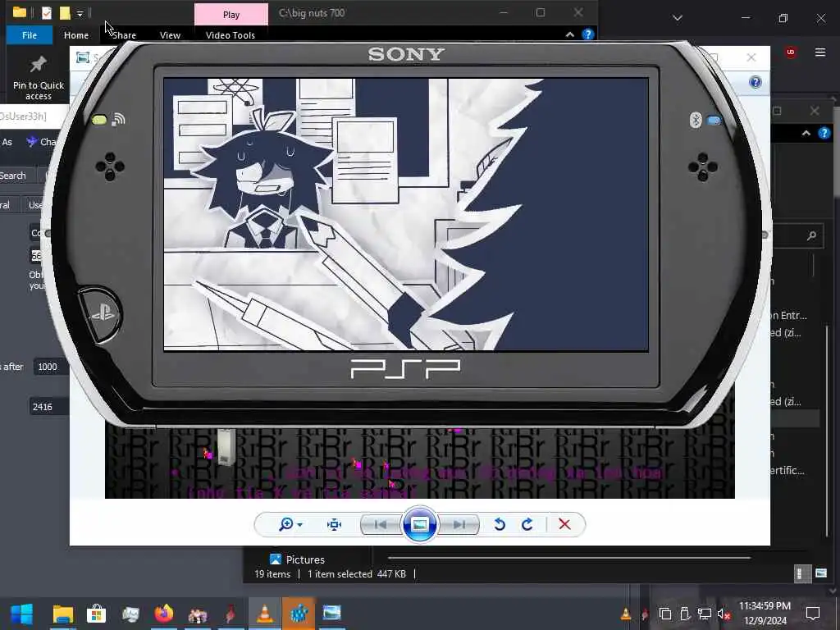Open the Share ribbon tab

click(x=125, y=34)
